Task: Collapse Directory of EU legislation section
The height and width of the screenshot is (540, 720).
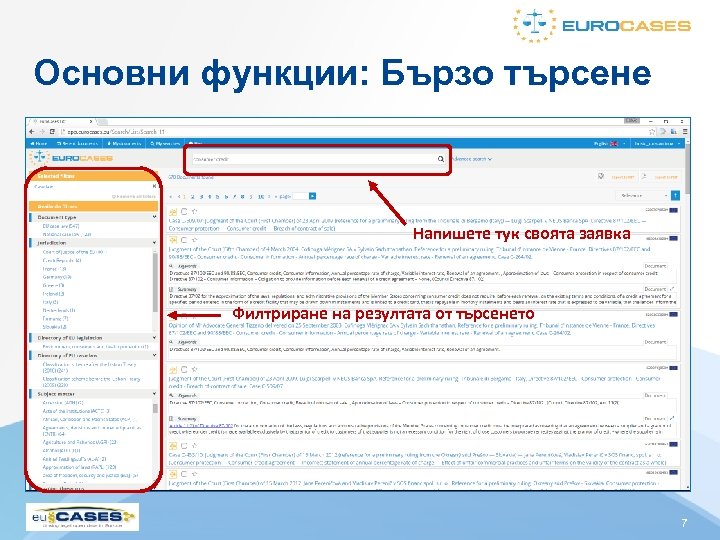Action: tap(154, 338)
